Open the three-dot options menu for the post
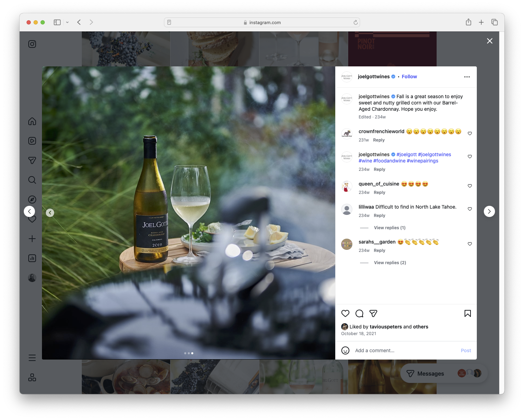This screenshot has height=420, width=524. [467, 77]
